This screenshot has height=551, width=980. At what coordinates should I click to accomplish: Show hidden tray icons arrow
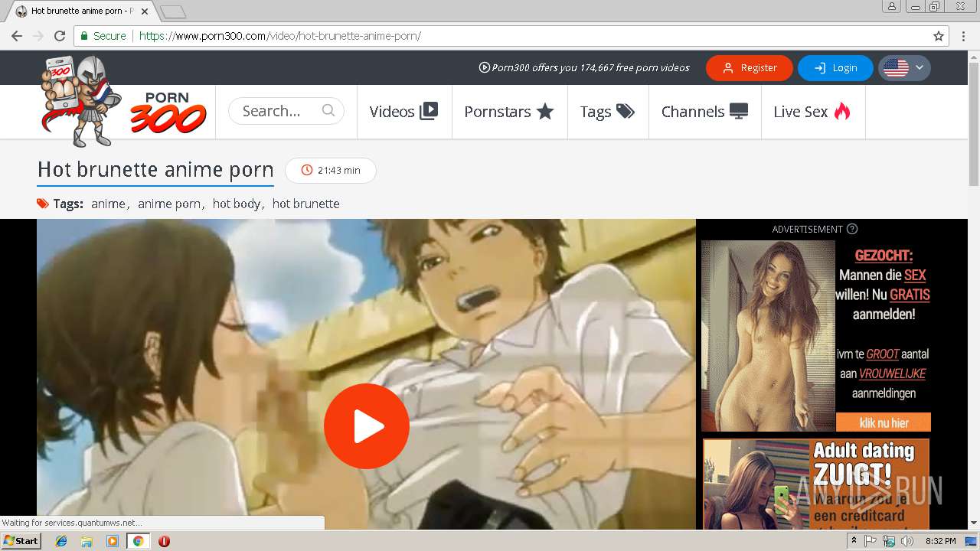854,541
